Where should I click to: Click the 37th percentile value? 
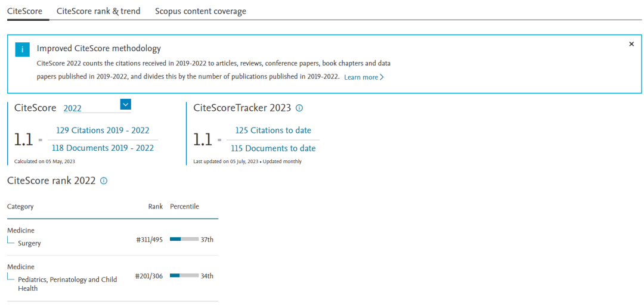[x=207, y=239]
